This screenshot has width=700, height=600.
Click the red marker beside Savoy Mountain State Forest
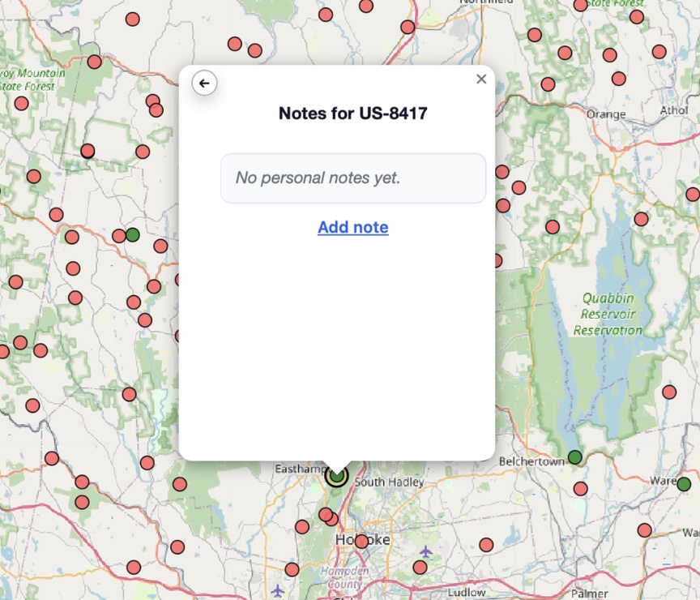[94, 62]
